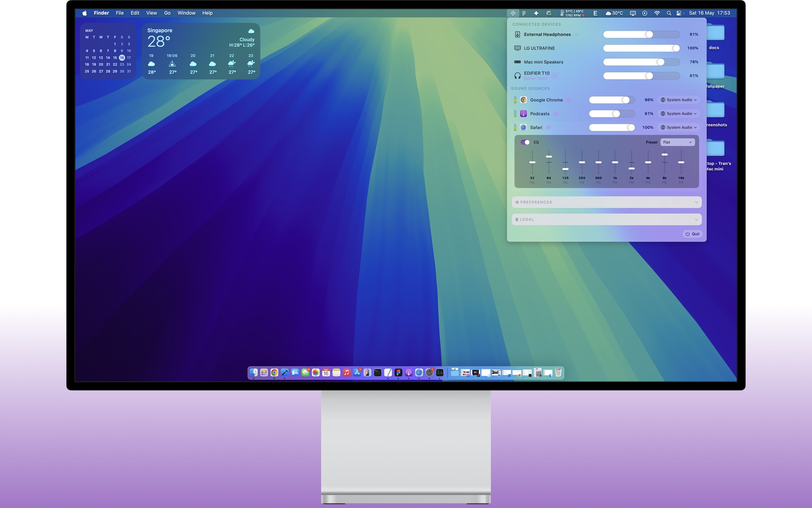
Task: Click the Safari icon in Sound Sources
Action: pyautogui.click(x=523, y=128)
